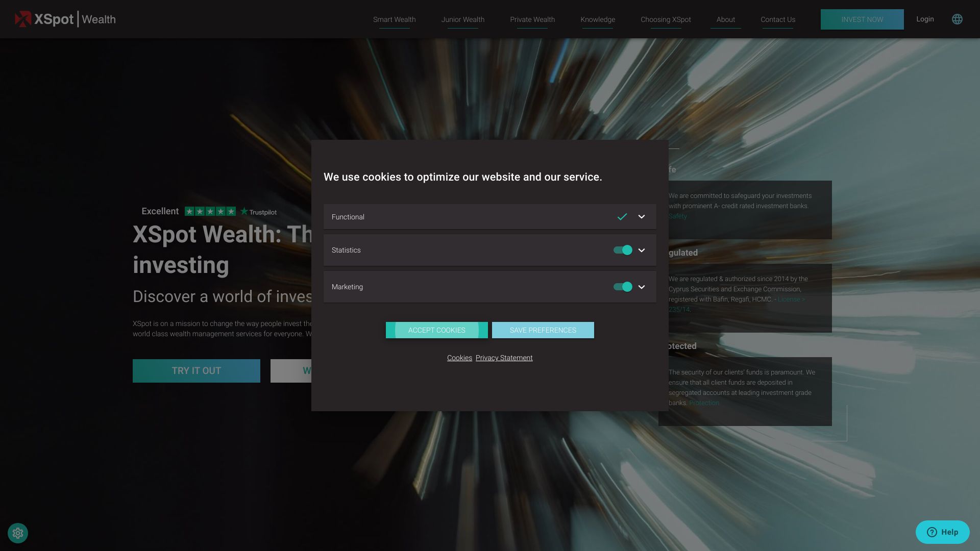Click the Try It Out button
Viewport: 980px width, 551px height.
point(197,371)
